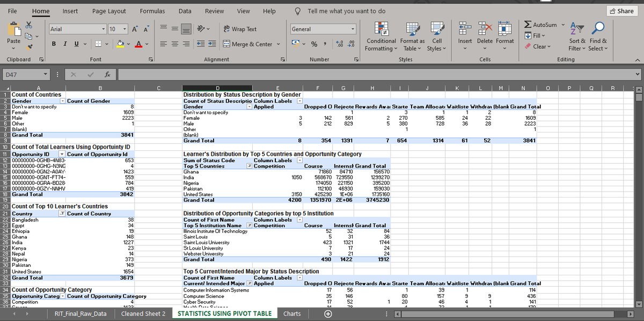The height and width of the screenshot is (321, 644).
Task: Open Gender filter dropdown in column A
Action: click(62, 101)
